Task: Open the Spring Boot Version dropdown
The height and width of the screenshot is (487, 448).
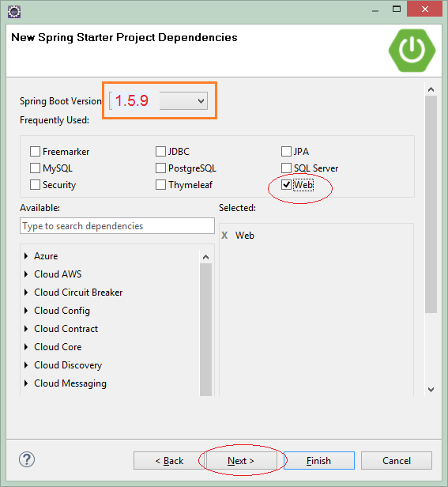Action: [x=183, y=101]
